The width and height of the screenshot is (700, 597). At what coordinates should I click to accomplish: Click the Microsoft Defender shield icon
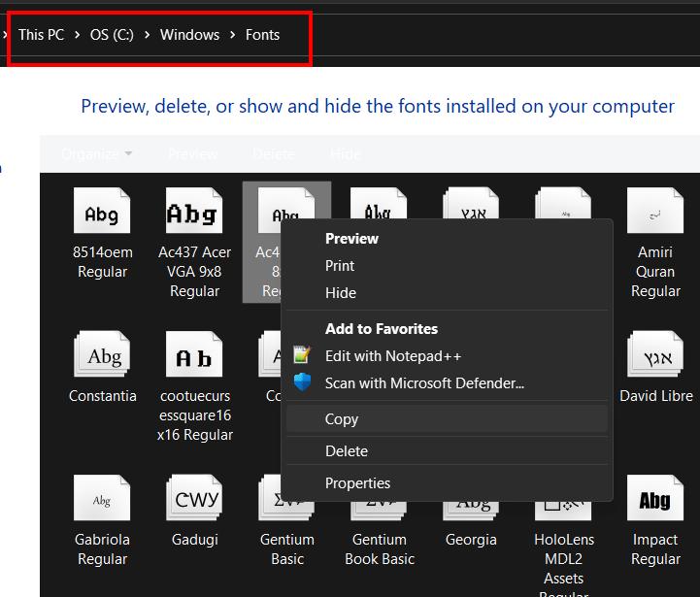click(x=302, y=383)
